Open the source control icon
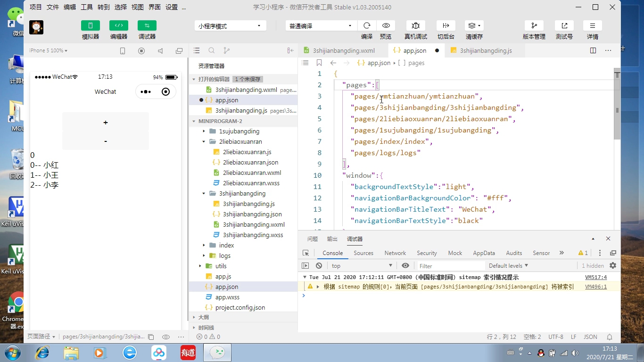644x362 pixels. click(227, 50)
